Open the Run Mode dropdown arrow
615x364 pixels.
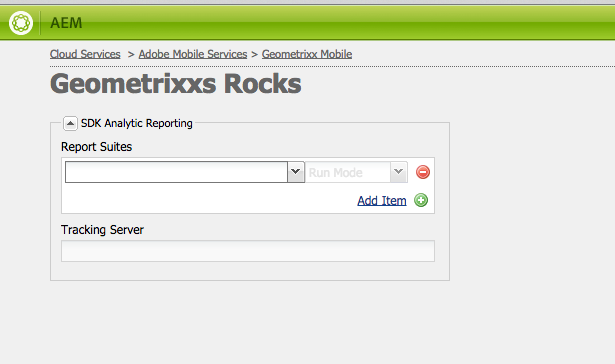pyautogui.click(x=398, y=172)
